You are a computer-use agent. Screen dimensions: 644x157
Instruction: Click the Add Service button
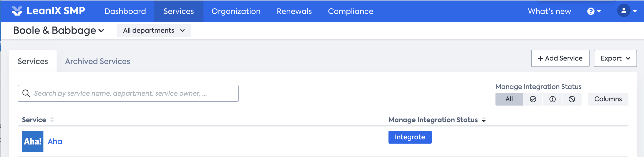560,58
